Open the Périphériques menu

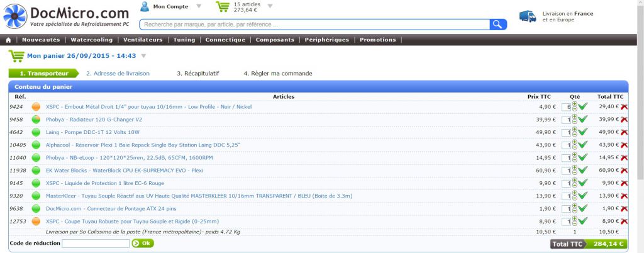(x=327, y=40)
